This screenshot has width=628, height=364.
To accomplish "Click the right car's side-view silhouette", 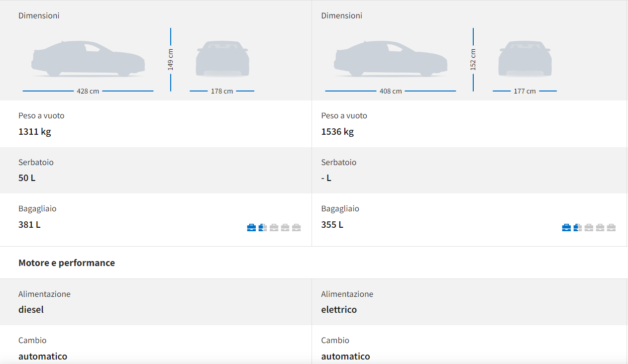I will [x=391, y=59].
